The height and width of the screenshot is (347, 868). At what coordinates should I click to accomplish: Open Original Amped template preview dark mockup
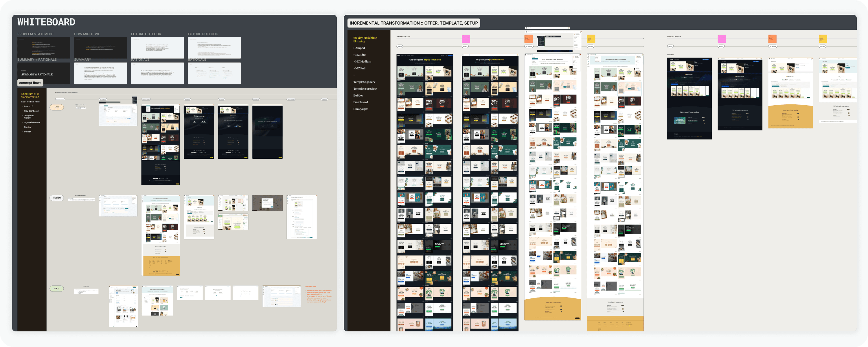(x=689, y=98)
